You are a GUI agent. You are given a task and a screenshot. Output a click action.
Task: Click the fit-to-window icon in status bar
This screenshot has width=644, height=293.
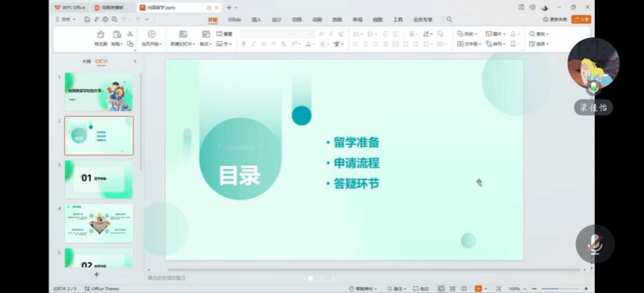[x=498, y=289]
